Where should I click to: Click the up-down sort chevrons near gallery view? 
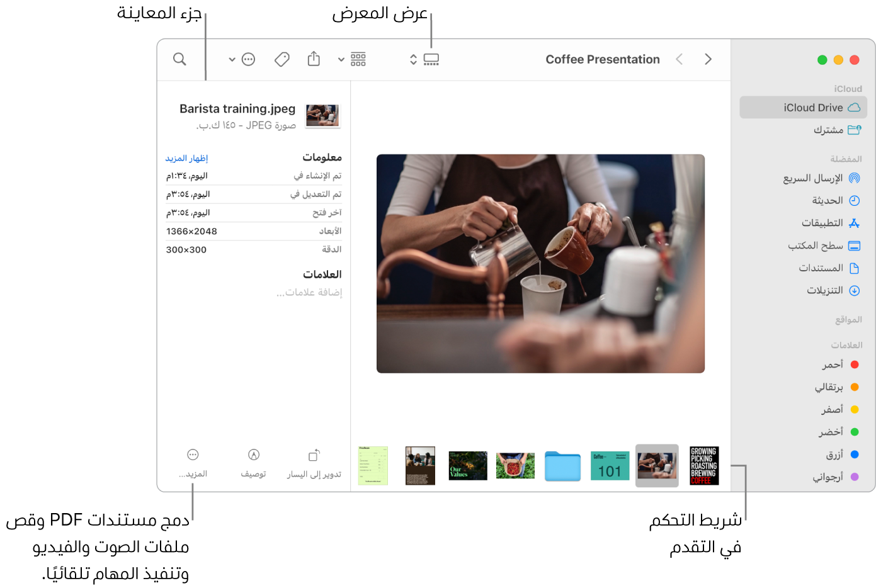click(x=412, y=59)
